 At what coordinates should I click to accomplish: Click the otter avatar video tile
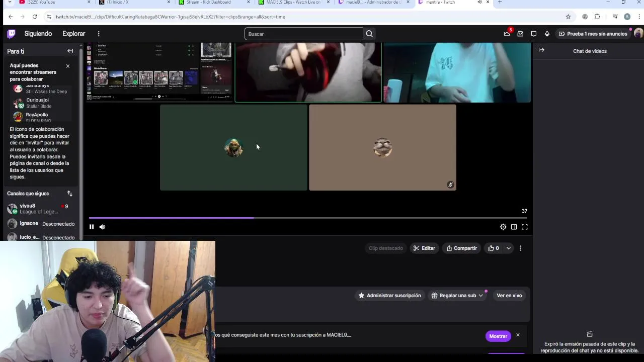click(382, 147)
